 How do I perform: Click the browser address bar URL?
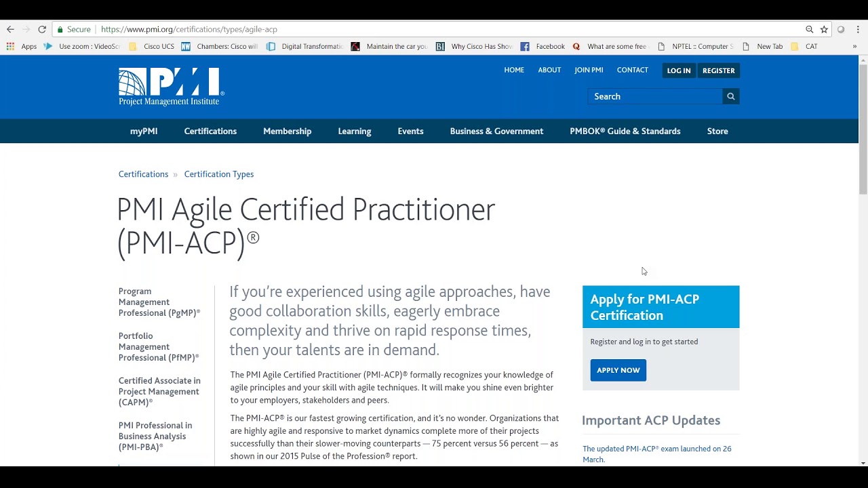coord(189,29)
